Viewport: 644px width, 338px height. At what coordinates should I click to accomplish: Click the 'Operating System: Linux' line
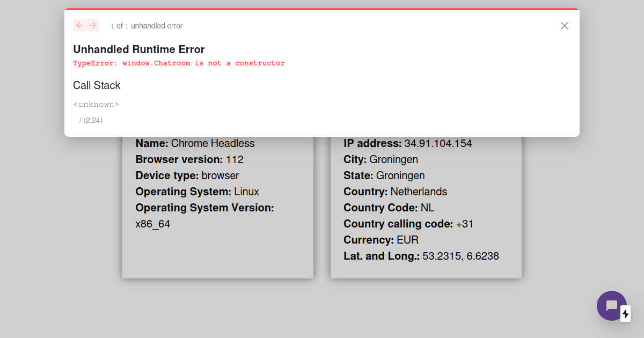coord(197,192)
